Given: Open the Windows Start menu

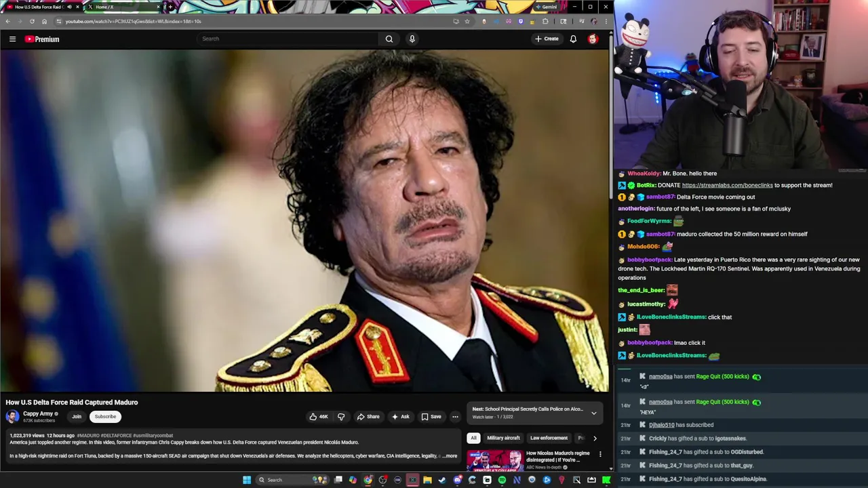Looking at the screenshot, I should (x=247, y=480).
